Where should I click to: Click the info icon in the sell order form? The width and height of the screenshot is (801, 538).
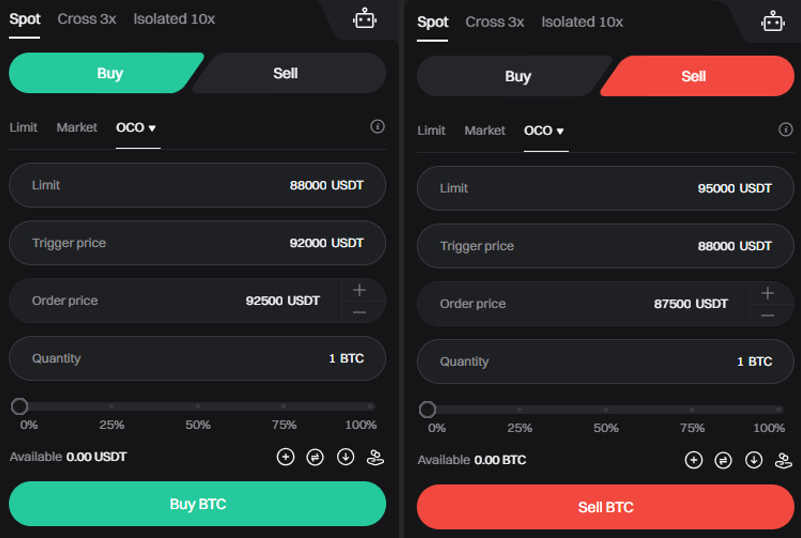click(x=785, y=130)
